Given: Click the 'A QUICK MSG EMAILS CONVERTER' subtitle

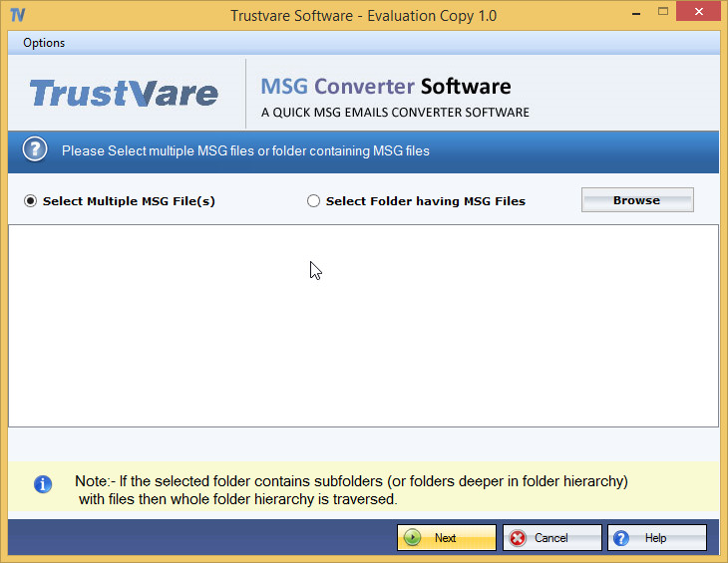Looking at the screenshot, I should pyautogui.click(x=395, y=113).
